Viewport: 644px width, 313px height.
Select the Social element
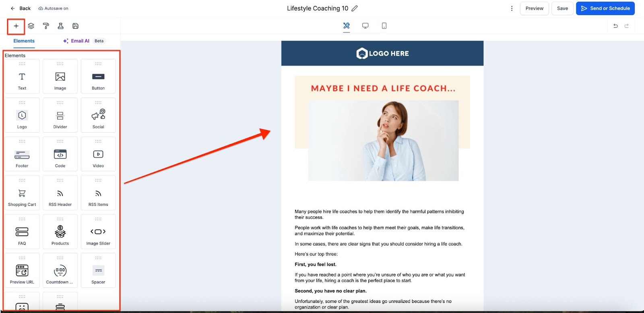pos(98,115)
